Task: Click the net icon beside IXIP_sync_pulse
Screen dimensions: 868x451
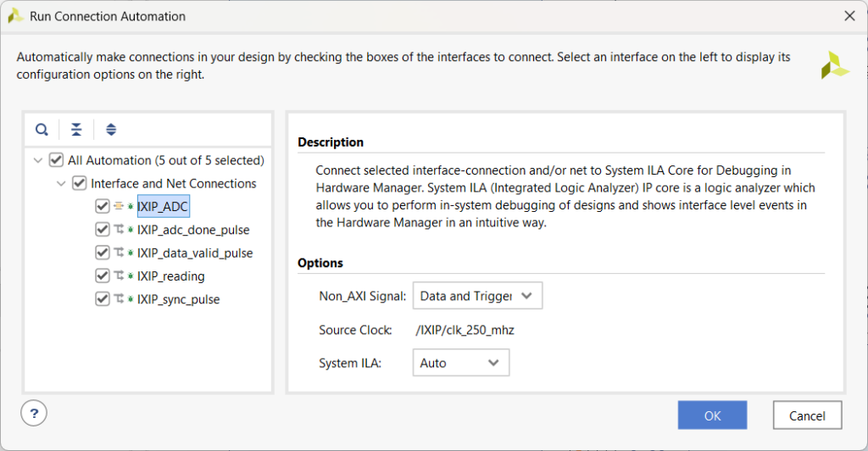Action: point(118,299)
